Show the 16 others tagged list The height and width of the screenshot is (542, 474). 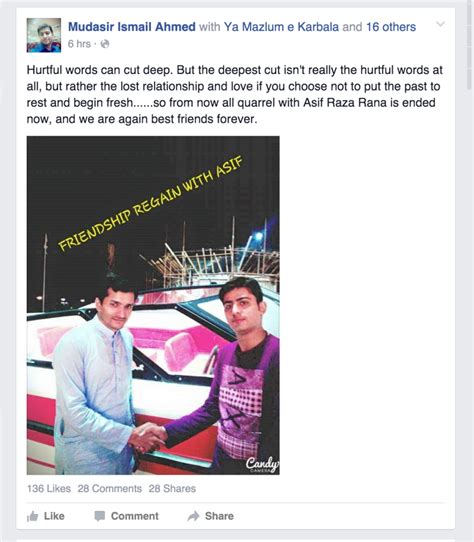[391, 27]
